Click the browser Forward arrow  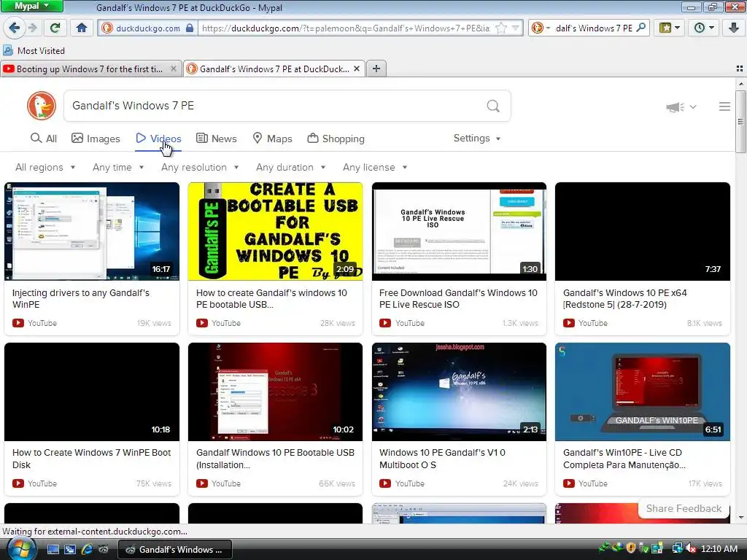point(32,28)
